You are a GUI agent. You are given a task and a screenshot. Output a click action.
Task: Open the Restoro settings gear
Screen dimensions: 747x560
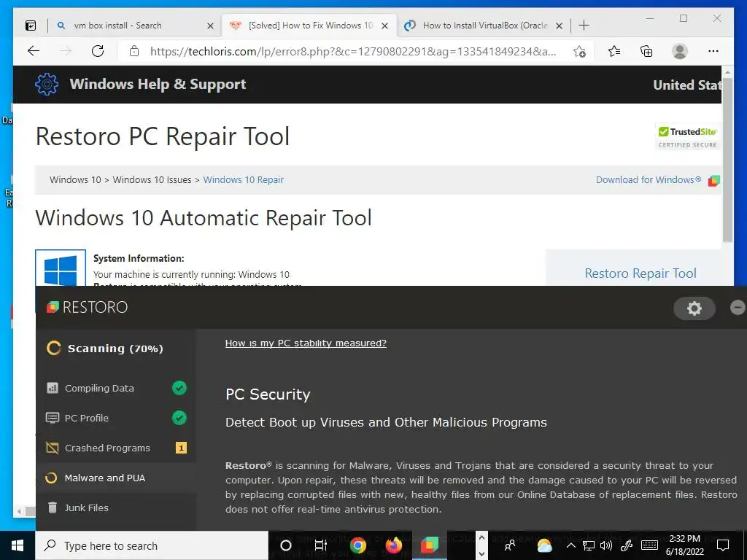tap(694, 308)
